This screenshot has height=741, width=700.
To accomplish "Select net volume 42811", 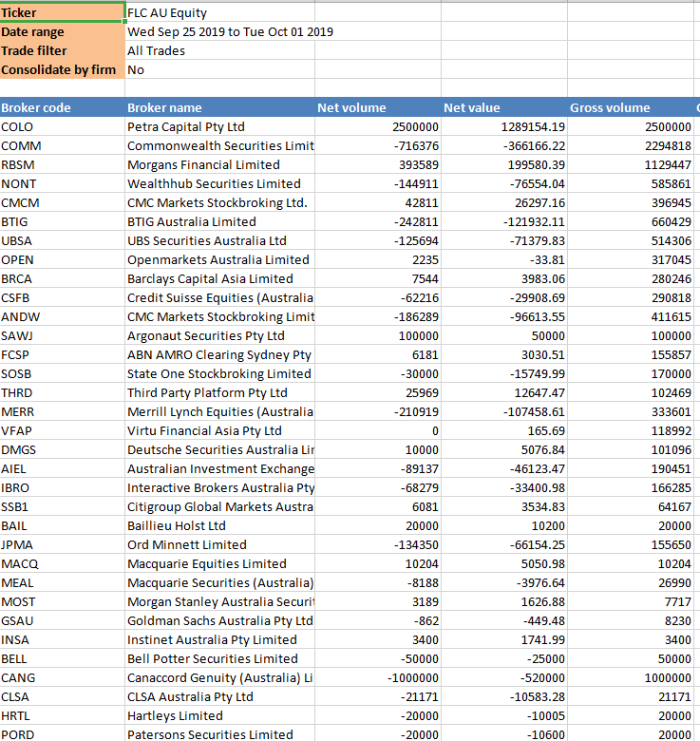I will coord(378,202).
